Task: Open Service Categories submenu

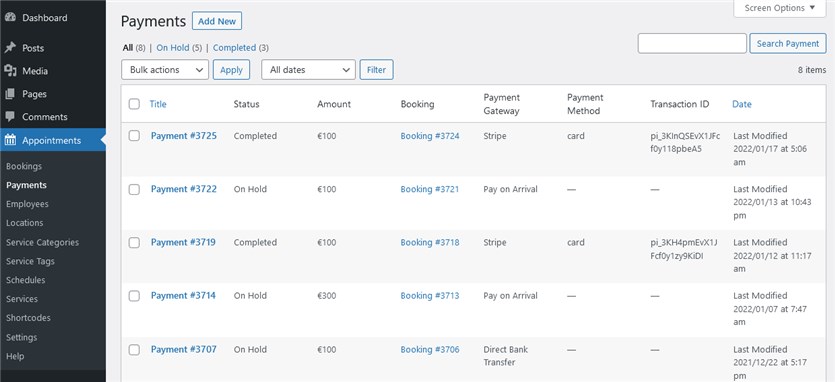Action: tap(42, 242)
